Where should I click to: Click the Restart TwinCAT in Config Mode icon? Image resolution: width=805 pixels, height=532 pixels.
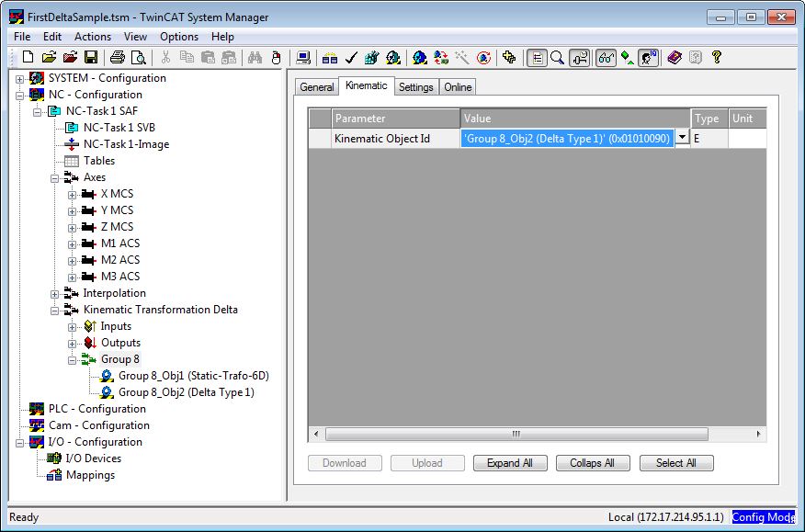click(x=419, y=58)
